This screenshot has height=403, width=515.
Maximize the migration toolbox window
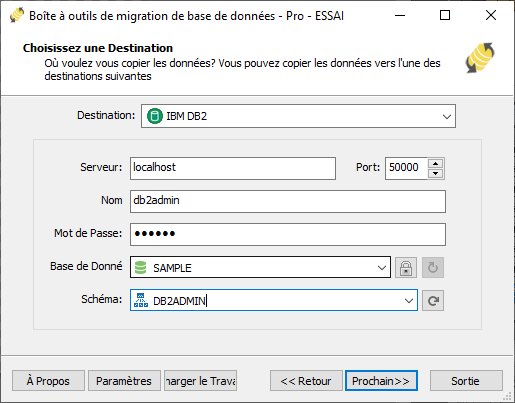pyautogui.click(x=445, y=15)
